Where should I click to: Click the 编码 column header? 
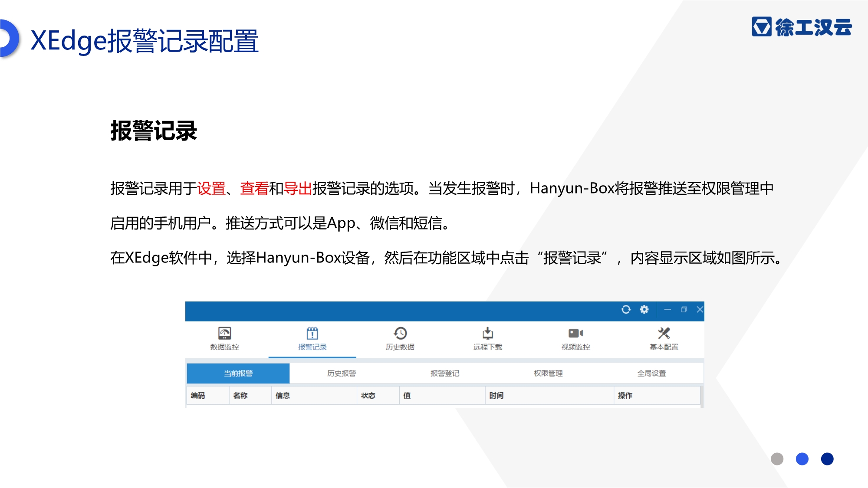pos(198,396)
